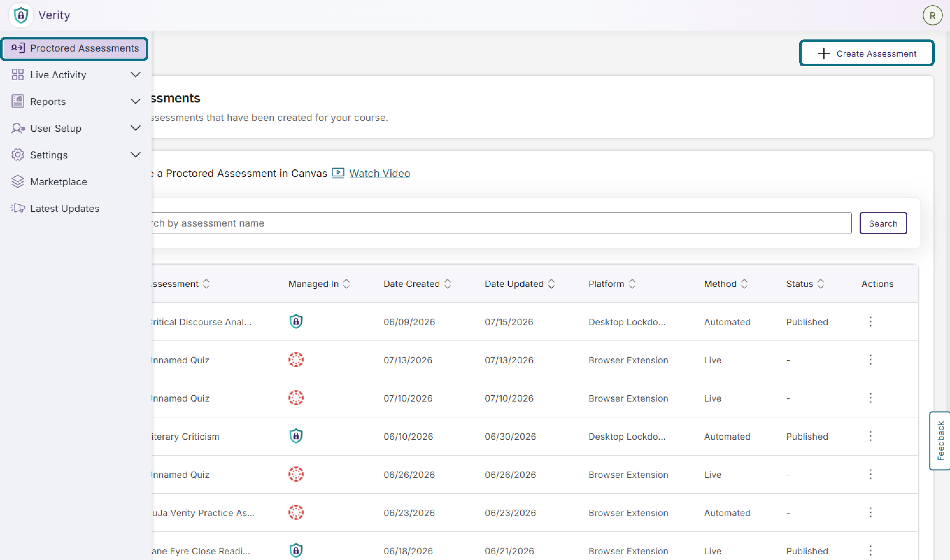Sort table by Method
The width and height of the screenshot is (950, 560).
(744, 284)
